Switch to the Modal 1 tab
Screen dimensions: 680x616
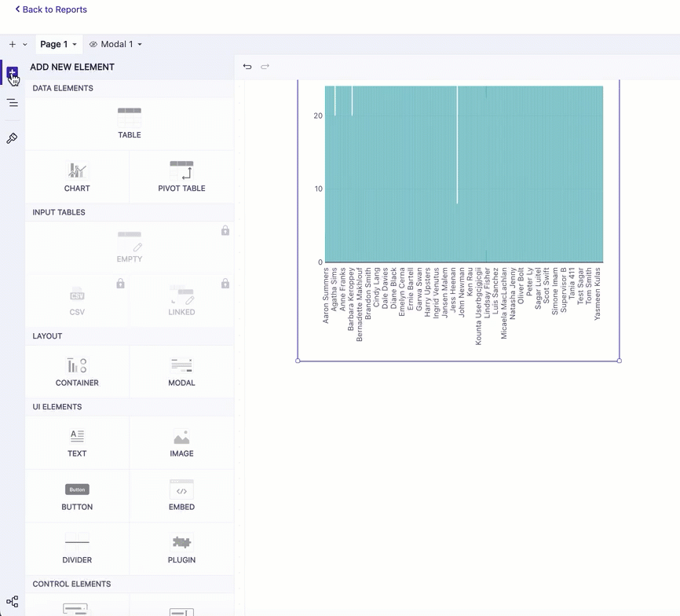pyautogui.click(x=117, y=44)
